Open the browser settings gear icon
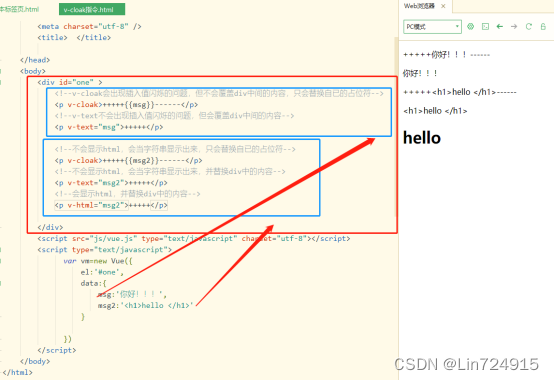Viewport: 554px width, 380px height. click(x=470, y=26)
